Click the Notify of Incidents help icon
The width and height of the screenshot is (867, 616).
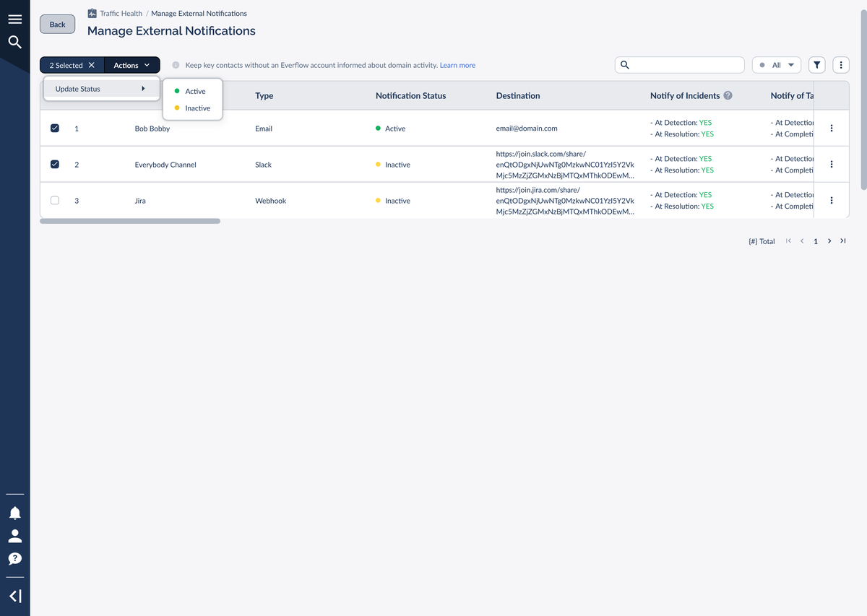pos(728,95)
